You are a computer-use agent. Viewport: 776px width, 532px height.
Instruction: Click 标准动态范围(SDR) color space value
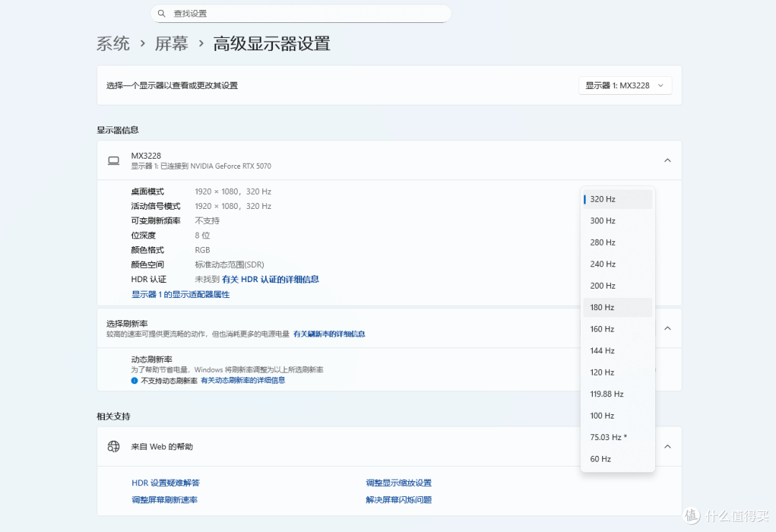click(230, 265)
